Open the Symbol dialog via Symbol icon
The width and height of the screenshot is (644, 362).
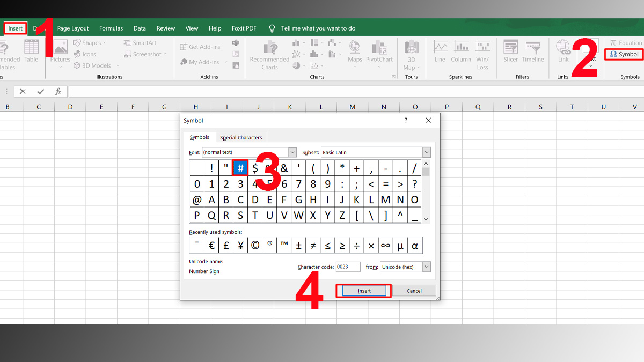(x=624, y=54)
